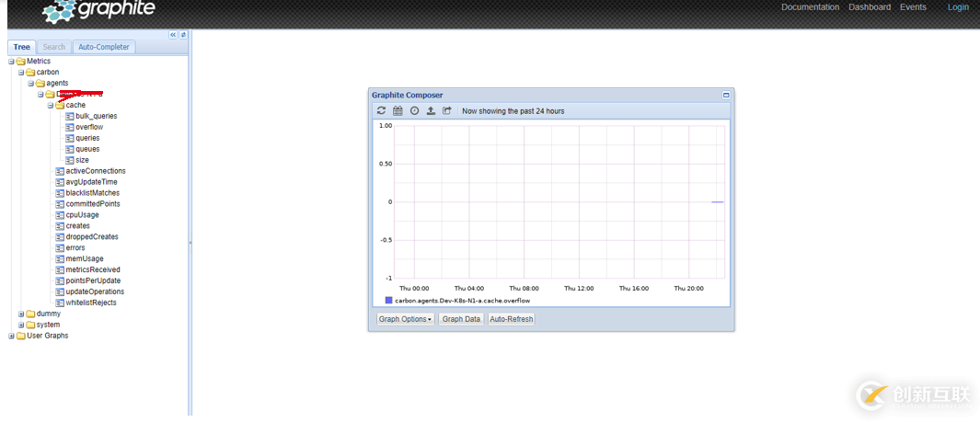Click the Login link
The image size is (980, 422).
click(x=958, y=7)
